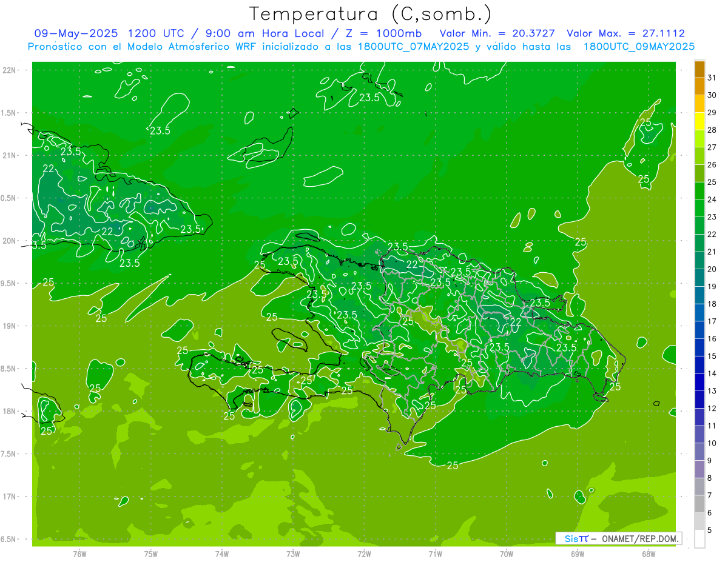
Task: Select the lime swatch between 27 and 28
Action: [x=699, y=138]
